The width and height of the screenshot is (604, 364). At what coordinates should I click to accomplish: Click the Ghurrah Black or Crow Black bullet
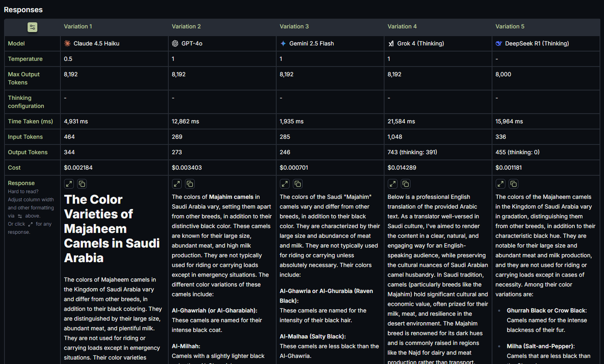(x=548, y=311)
